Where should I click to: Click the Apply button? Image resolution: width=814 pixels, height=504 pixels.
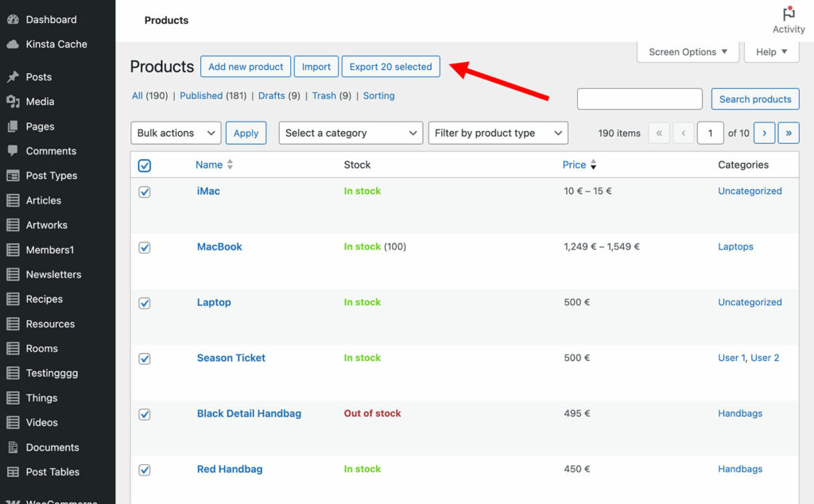pyautogui.click(x=246, y=133)
